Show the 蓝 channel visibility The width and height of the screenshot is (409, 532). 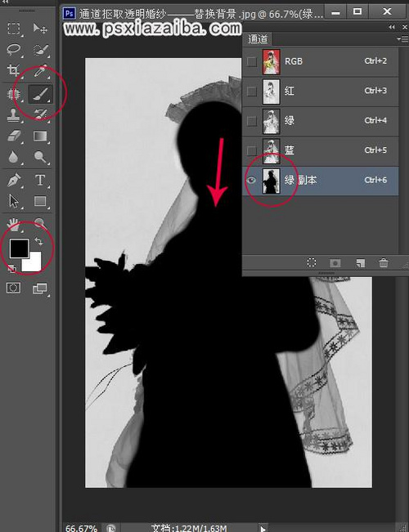coord(251,150)
